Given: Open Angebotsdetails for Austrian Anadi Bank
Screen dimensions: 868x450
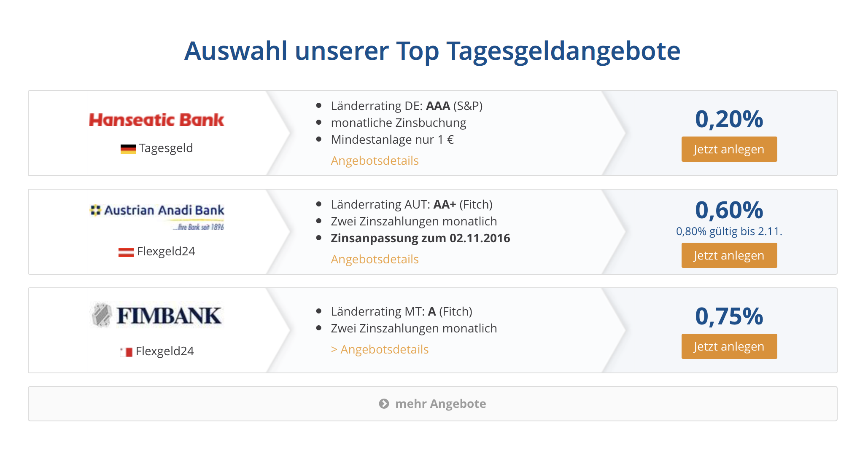Looking at the screenshot, I should [375, 259].
